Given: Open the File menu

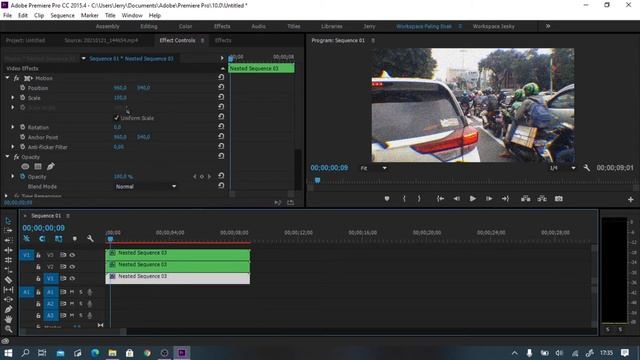Looking at the screenshot, I should pyautogui.click(x=7, y=16).
